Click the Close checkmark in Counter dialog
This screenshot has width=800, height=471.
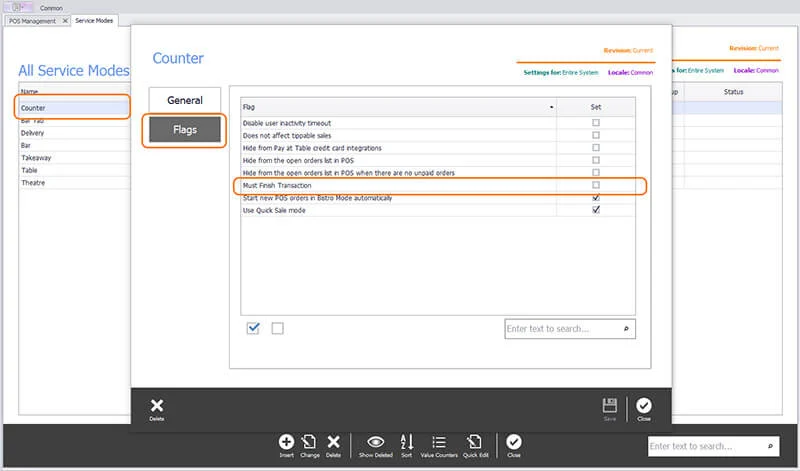643,406
